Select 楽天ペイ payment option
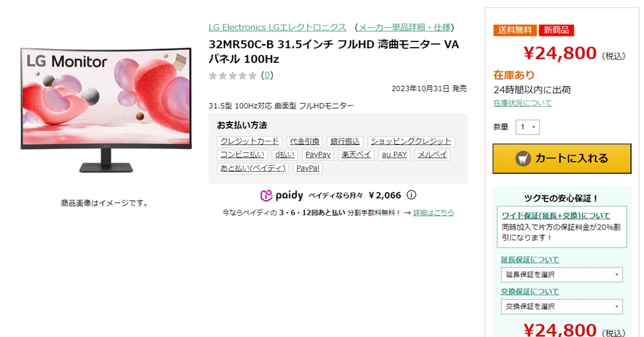 pyautogui.click(x=356, y=155)
